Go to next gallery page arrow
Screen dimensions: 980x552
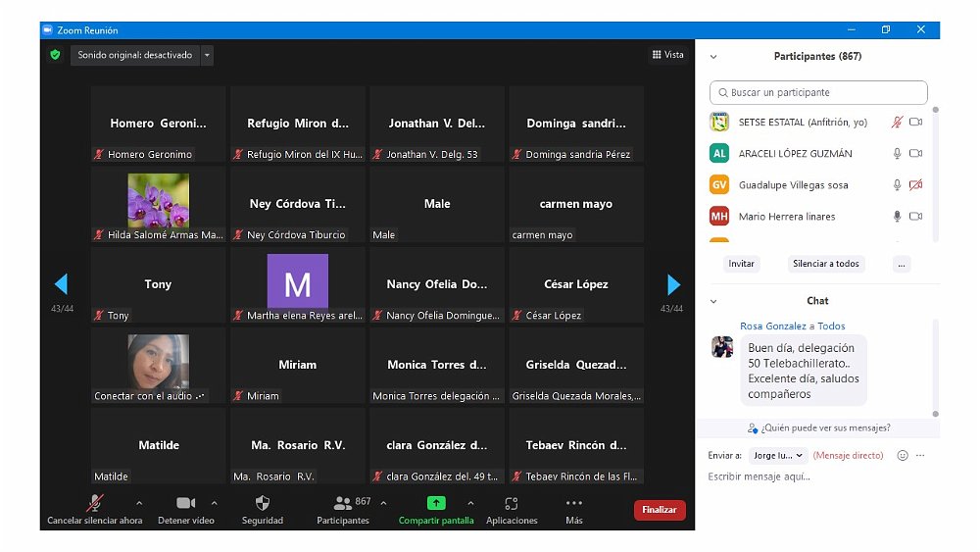673,284
